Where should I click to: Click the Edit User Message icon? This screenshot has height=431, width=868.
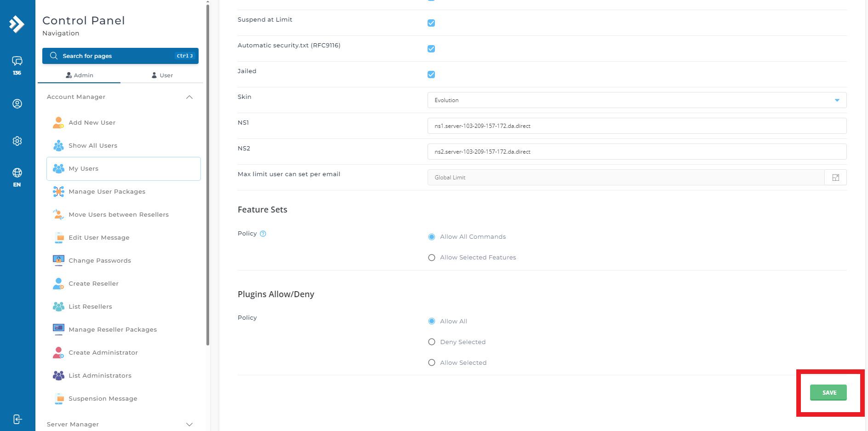58,237
